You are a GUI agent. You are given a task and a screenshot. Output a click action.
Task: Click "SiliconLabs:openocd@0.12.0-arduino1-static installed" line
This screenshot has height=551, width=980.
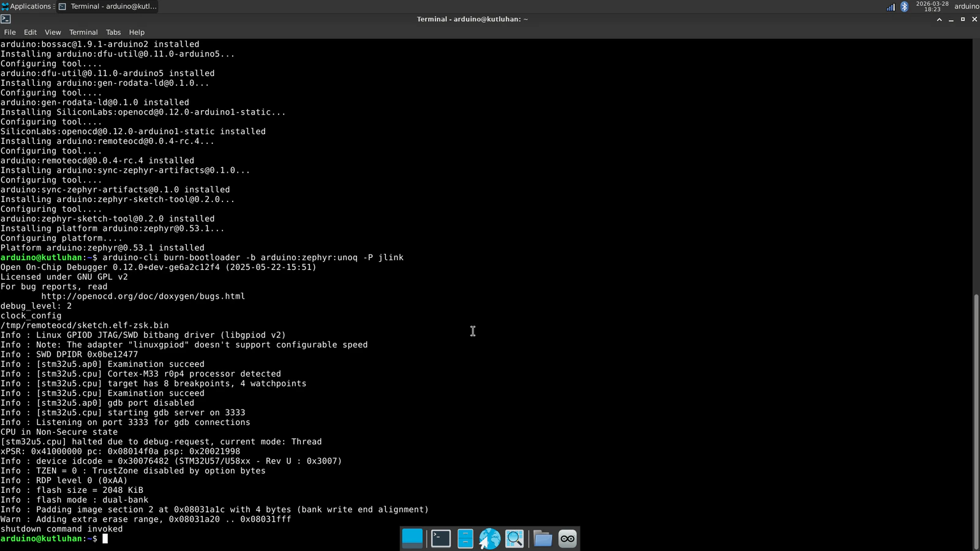pos(133,132)
